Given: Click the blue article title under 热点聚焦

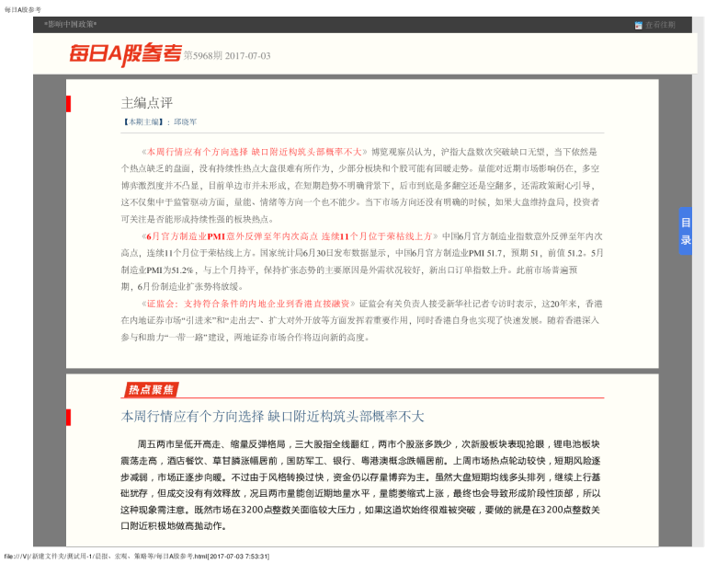Looking at the screenshot, I should pos(273,416).
